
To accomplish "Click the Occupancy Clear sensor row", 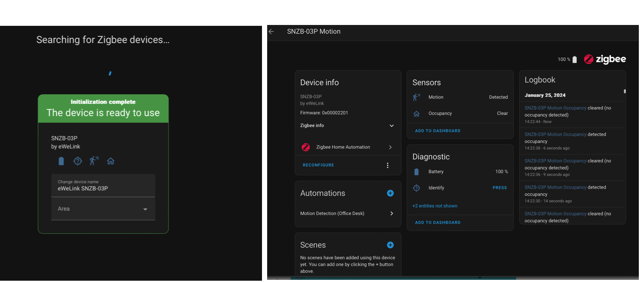I will click(460, 114).
